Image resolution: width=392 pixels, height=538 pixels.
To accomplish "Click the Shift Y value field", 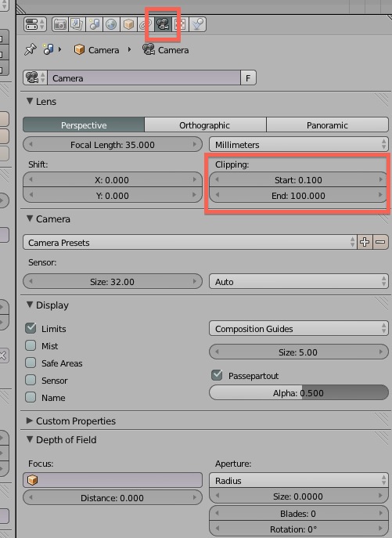I will 113,195.
